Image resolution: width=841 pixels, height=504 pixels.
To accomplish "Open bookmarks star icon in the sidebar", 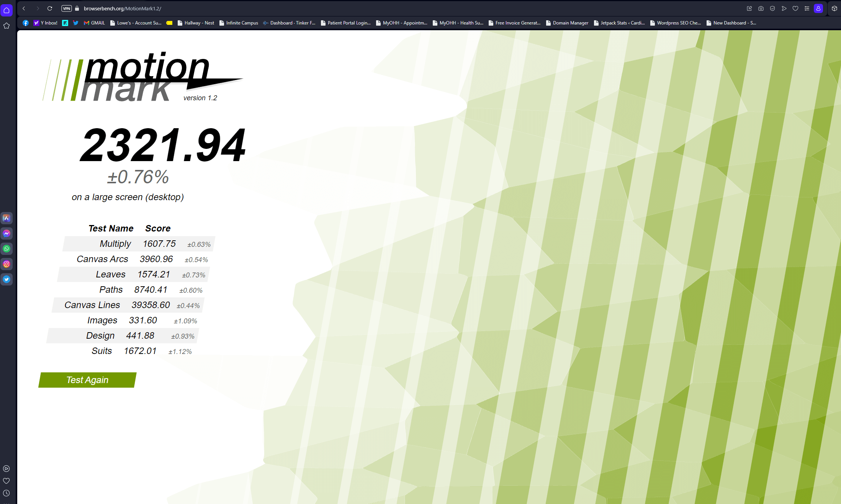I will tap(7, 26).
